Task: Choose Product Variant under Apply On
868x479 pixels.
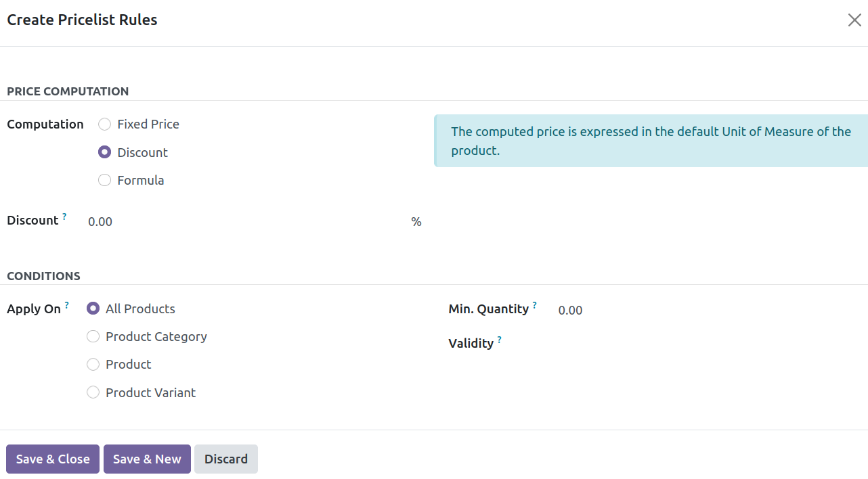Action: coord(93,392)
